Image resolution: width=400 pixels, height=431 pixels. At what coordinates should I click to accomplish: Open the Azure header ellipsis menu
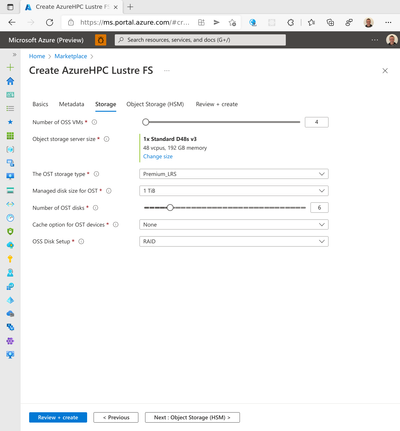(375, 40)
